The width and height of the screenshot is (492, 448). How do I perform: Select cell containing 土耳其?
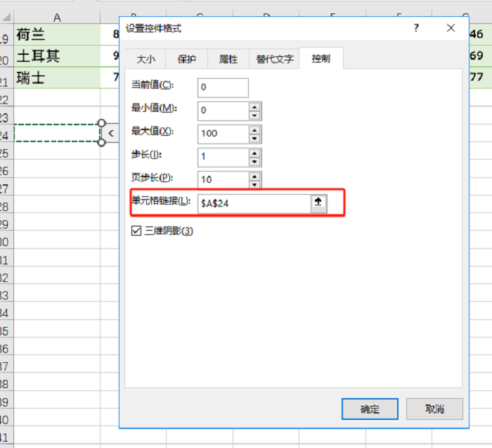click(56, 56)
